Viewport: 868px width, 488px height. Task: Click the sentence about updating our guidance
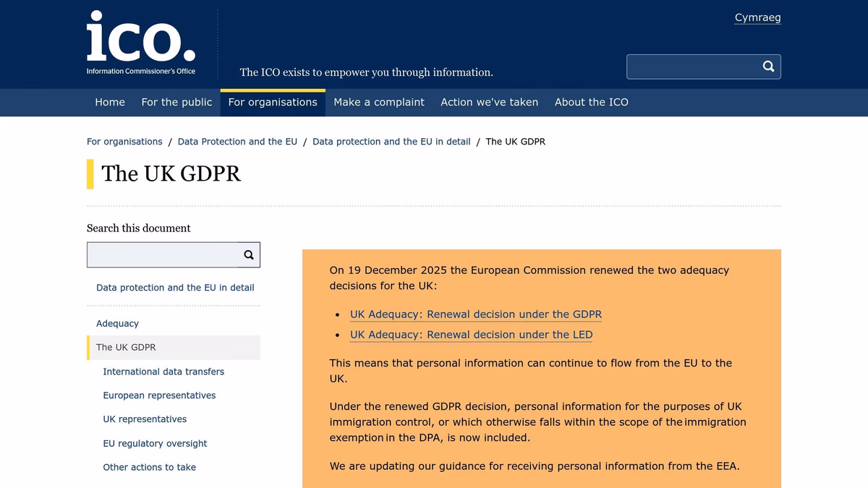tap(535, 466)
